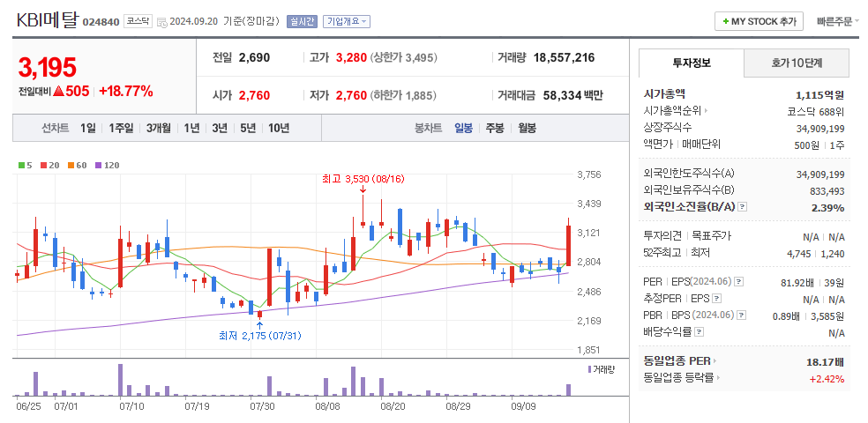The image size is (868, 423).
Task: Click the 전일 value 2,690
Action: 255,57
